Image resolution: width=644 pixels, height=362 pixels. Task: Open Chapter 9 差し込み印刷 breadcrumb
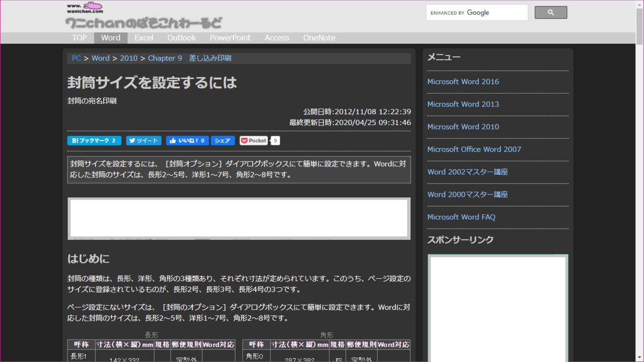tap(189, 58)
